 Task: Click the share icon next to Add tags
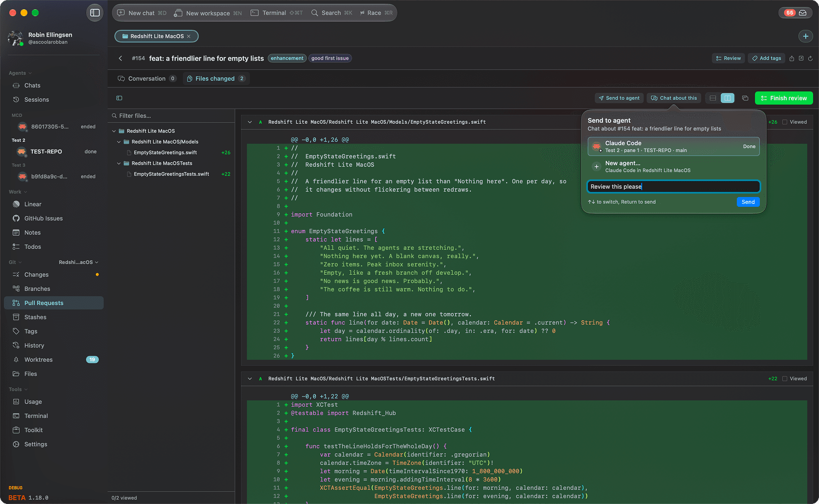click(x=792, y=58)
